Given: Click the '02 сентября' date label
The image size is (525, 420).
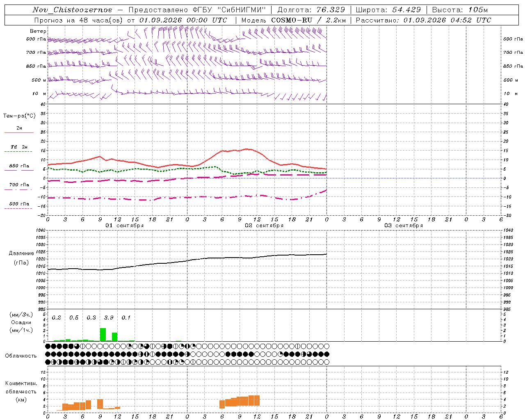Looking at the screenshot, I should (264, 226).
